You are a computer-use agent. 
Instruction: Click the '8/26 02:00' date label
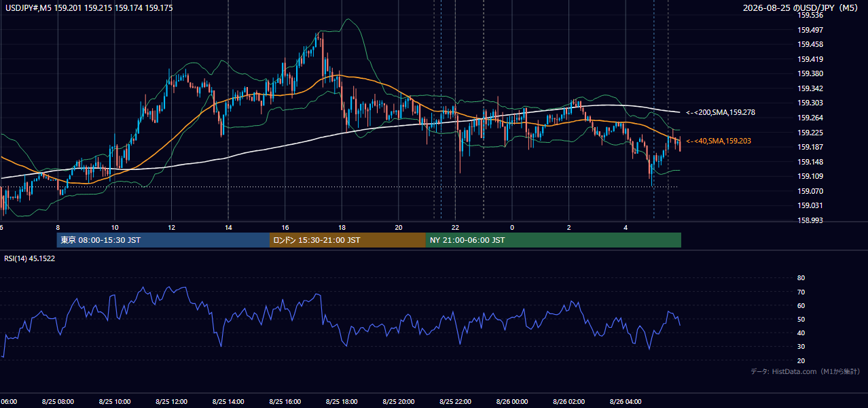[x=568, y=402]
